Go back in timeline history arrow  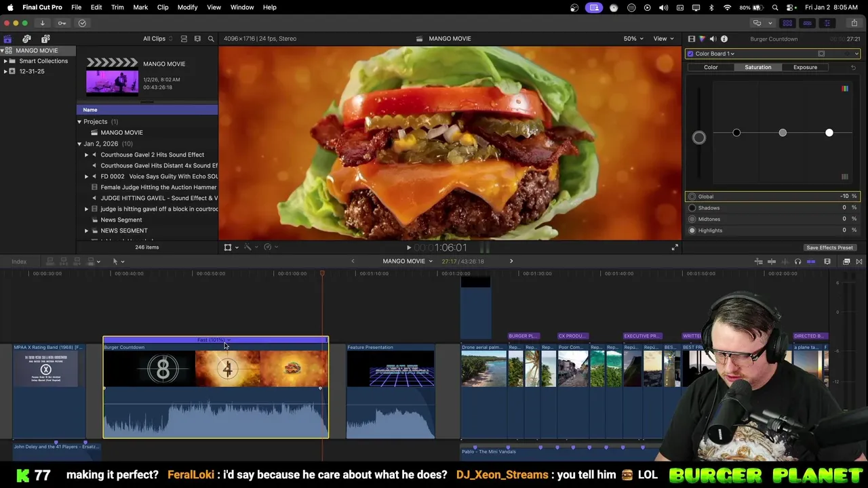click(x=353, y=262)
